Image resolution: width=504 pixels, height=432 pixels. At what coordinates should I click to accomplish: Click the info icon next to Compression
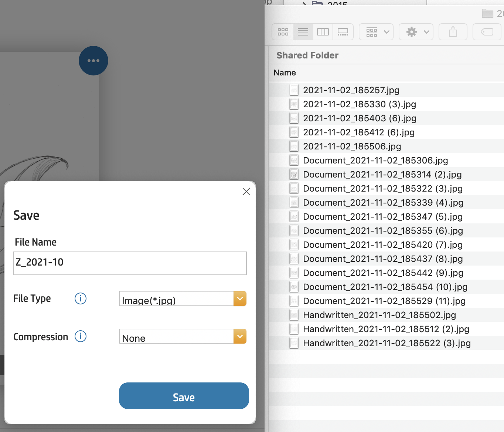click(80, 336)
